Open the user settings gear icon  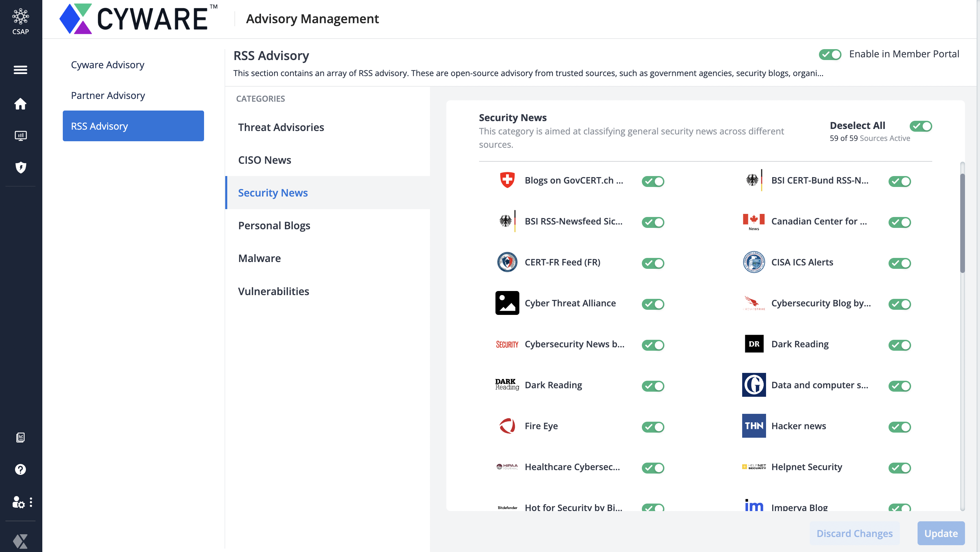(x=18, y=502)
